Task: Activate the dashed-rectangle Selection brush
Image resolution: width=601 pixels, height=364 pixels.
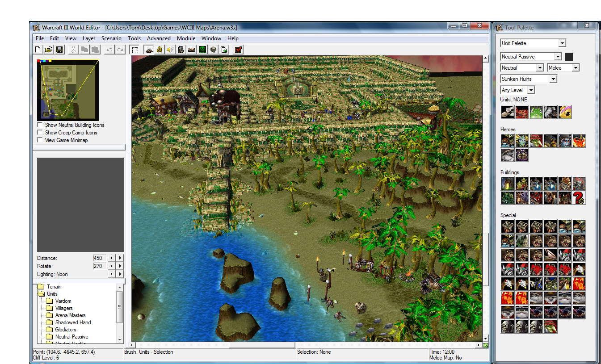Action: pos(135,49)
